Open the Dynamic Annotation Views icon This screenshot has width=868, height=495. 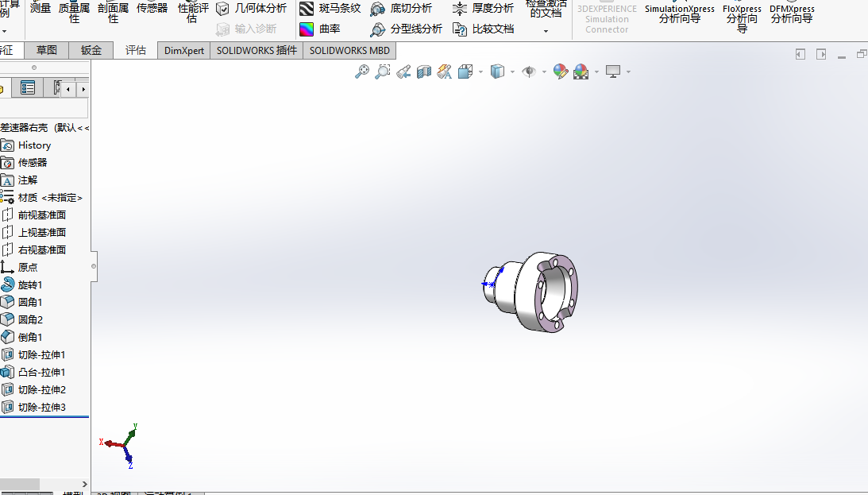[445, 72]
